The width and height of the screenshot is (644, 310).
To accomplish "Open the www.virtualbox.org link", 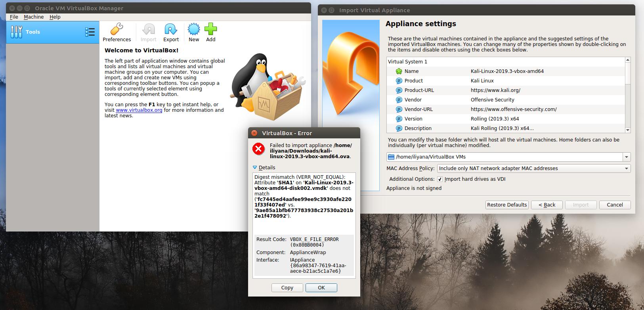I will (x=139, y=110).
